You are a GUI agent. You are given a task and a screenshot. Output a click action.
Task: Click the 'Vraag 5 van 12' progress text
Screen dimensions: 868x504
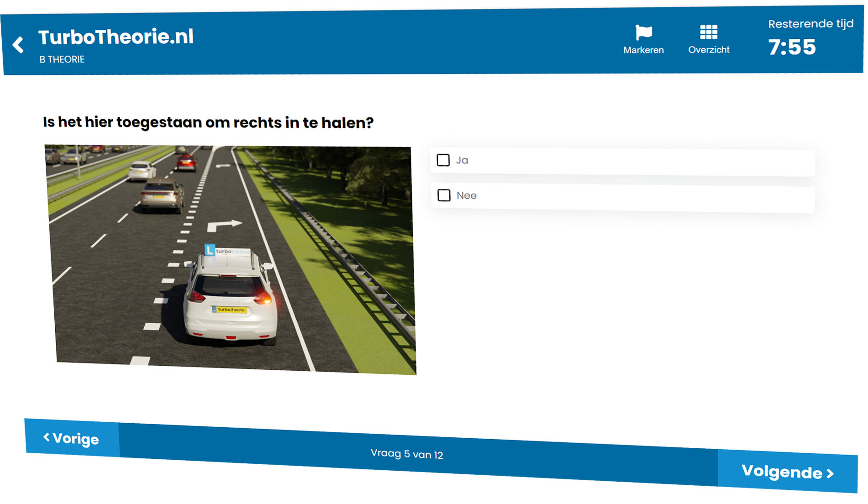click(x=406, y=454)
